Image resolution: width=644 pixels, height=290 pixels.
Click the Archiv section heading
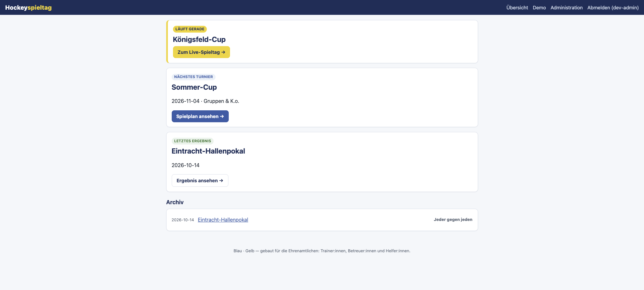coord(175,202)
